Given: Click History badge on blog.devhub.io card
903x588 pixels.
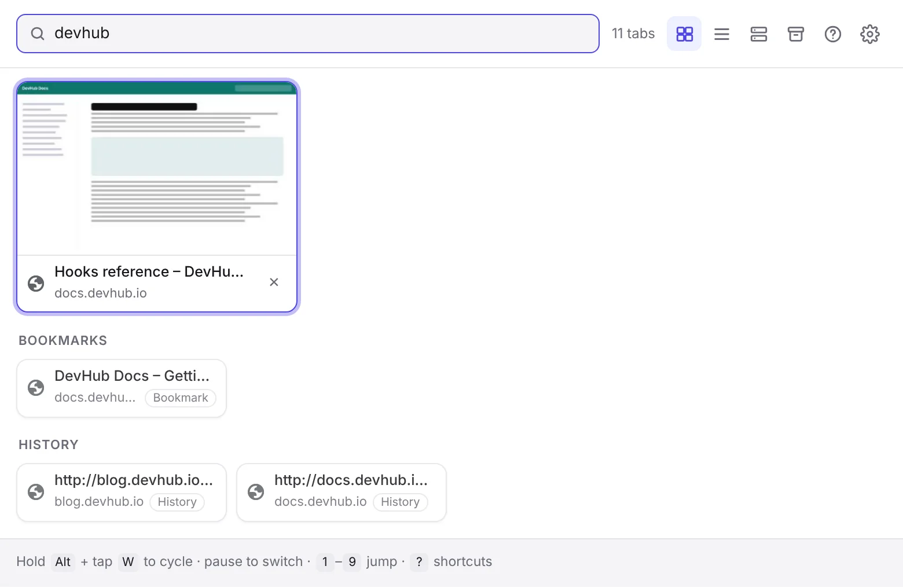Looking at the screenshot, I should point(177,502).
